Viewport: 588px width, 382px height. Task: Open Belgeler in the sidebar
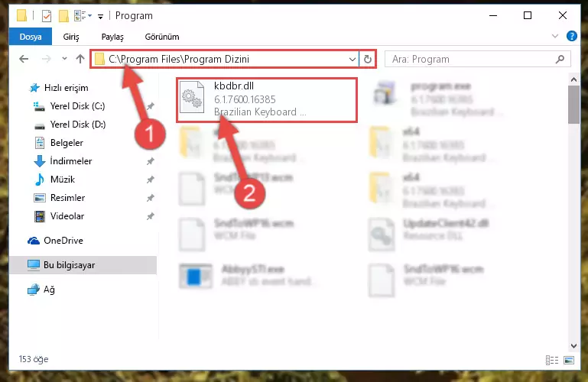pos(59,143)
